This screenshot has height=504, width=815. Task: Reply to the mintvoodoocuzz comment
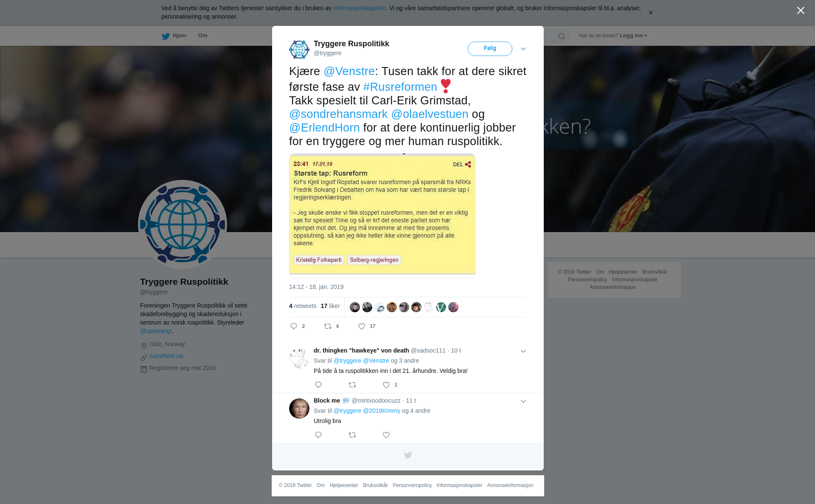click(x=318, y=435)
